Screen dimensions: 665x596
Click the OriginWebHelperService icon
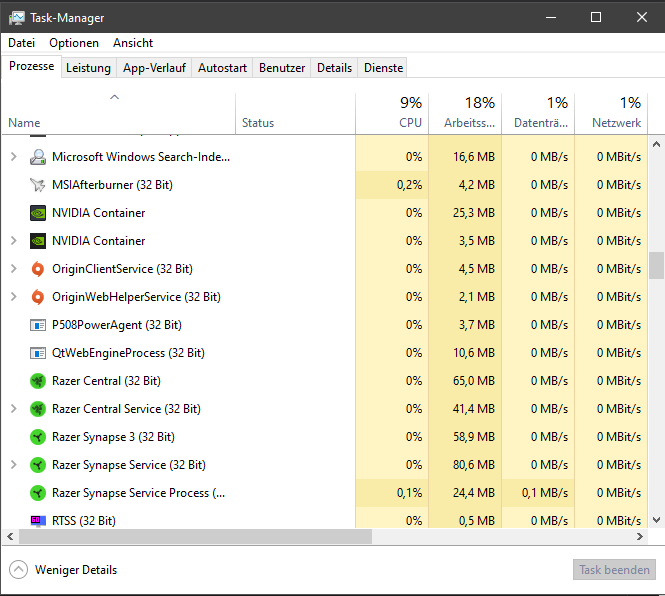(x=38, y=297)
